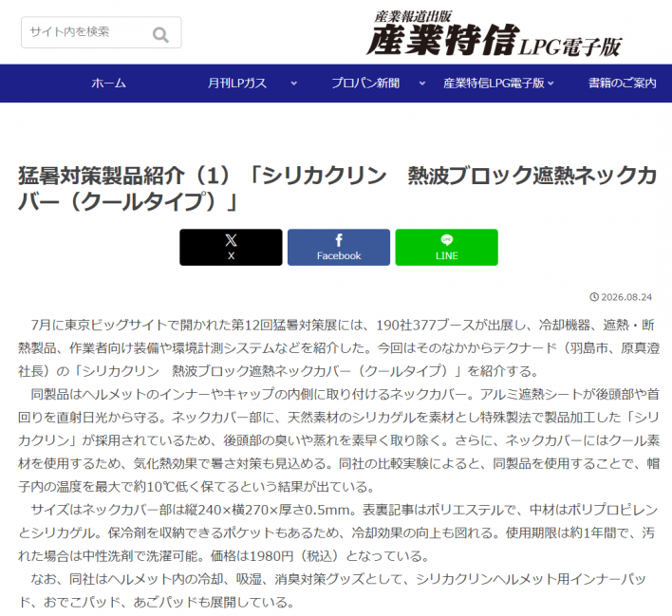Open the 書籍のご案内 menu item
Screen dimensions: 672x616
click(x=623, y=84)
